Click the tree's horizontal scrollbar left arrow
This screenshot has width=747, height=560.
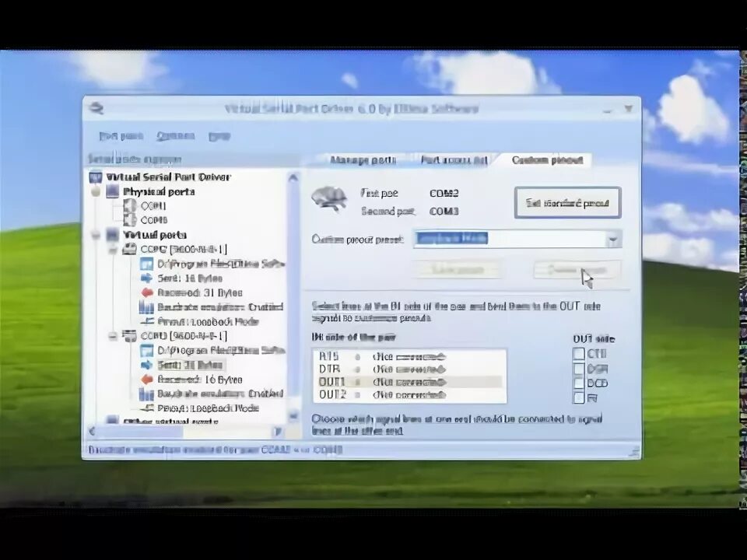tap(93, 432)
